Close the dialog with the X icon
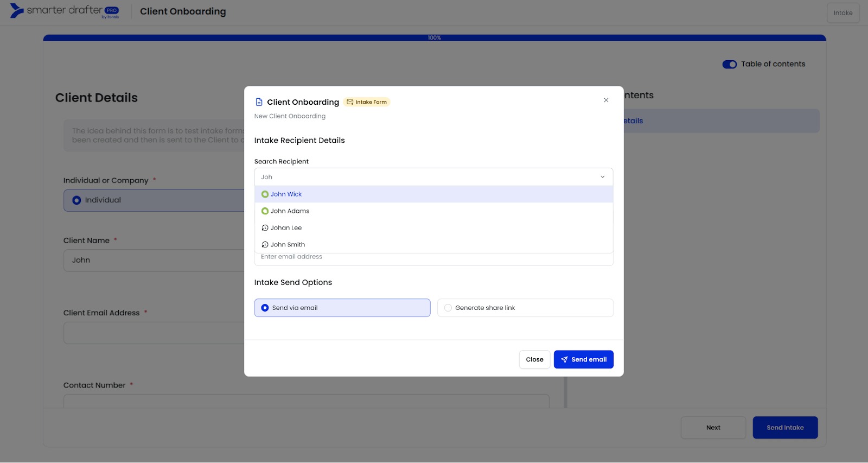 (x=606, y=100)
